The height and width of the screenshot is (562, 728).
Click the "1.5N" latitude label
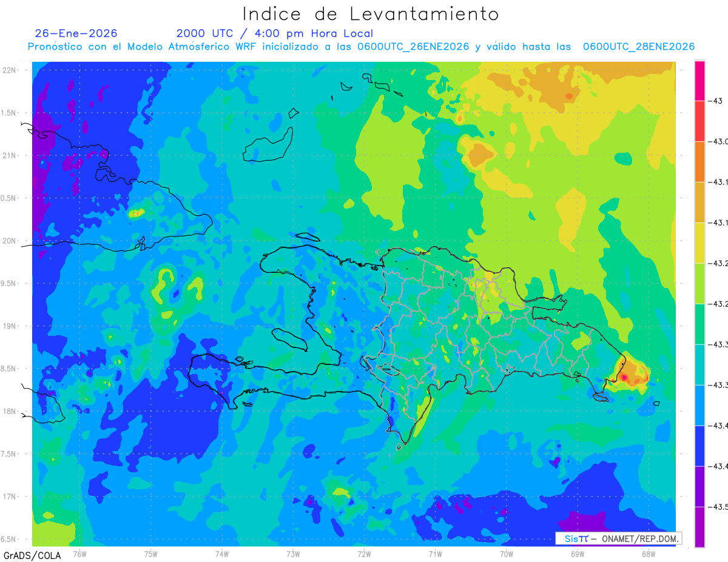pyautogui.click(x=8, y=113)
